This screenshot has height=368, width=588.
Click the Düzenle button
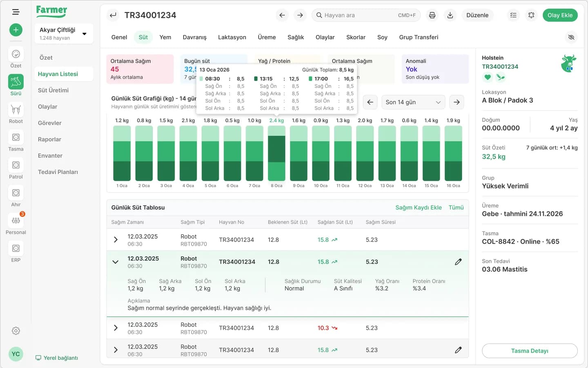pos(477,15)
